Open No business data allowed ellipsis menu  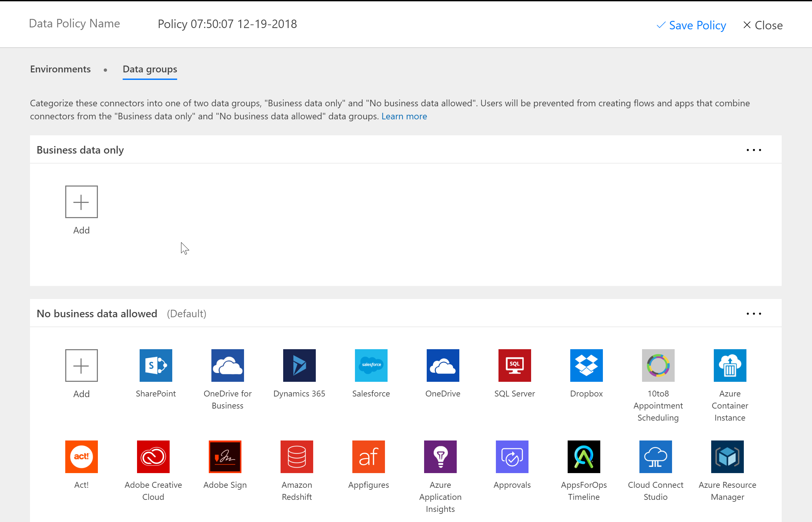coord(753,314)
